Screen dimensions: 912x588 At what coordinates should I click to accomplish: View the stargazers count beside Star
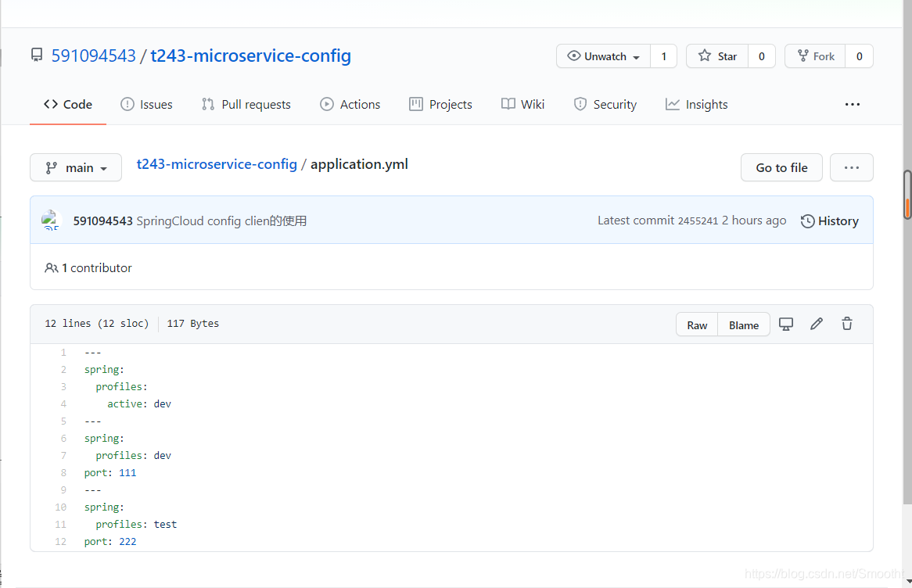coord(761,56)
